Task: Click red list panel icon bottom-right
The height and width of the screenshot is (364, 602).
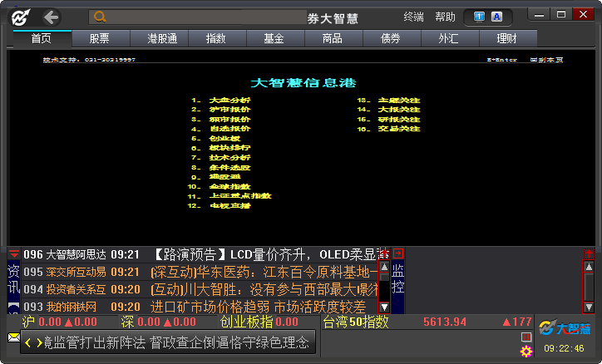Action: [526, 337]
